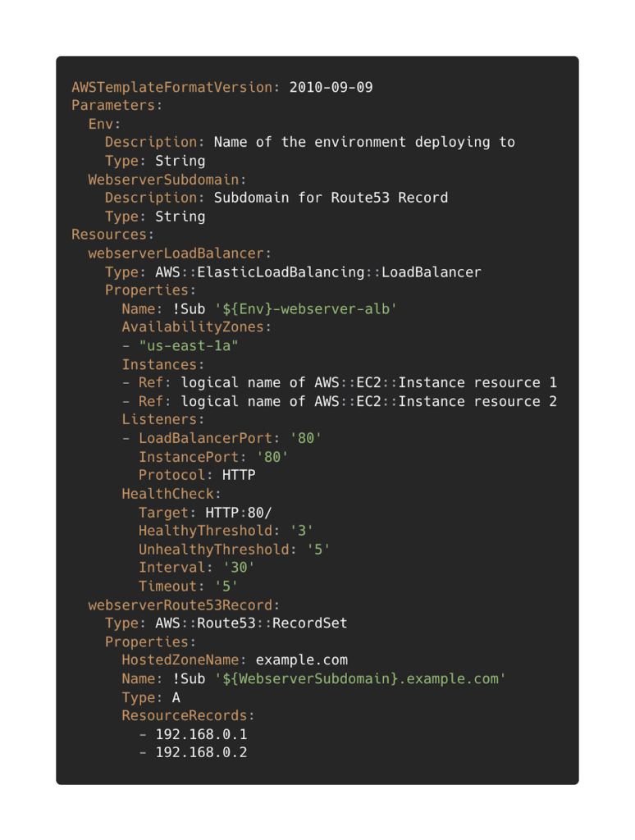Click the LoadBalancerPort key

pyautogui.click(x=206, y=438)
